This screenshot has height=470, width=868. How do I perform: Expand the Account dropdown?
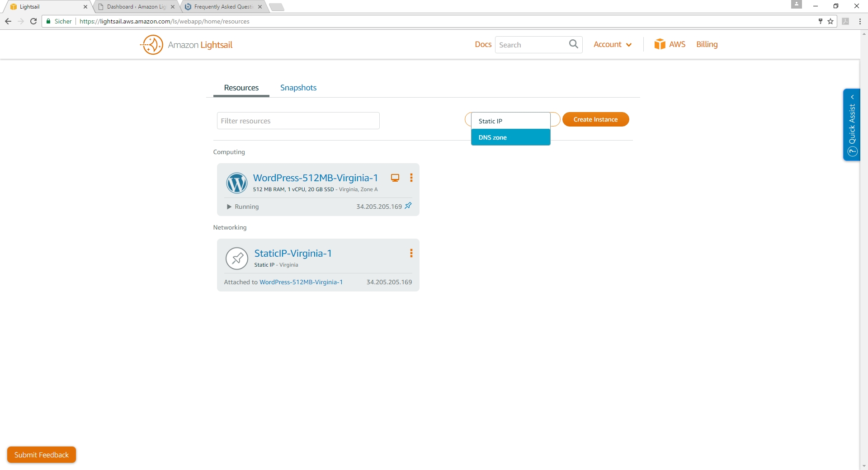613,44
